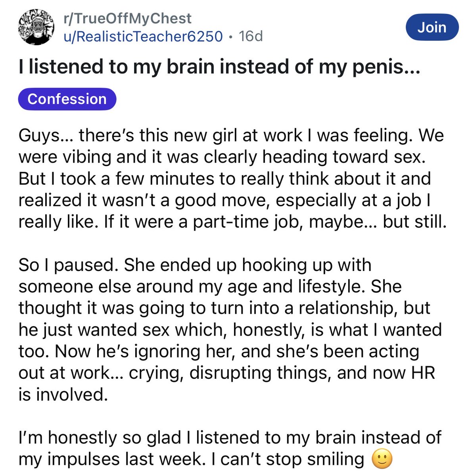Click the paragraph starting with 'Guys...'

pos(232,178)
